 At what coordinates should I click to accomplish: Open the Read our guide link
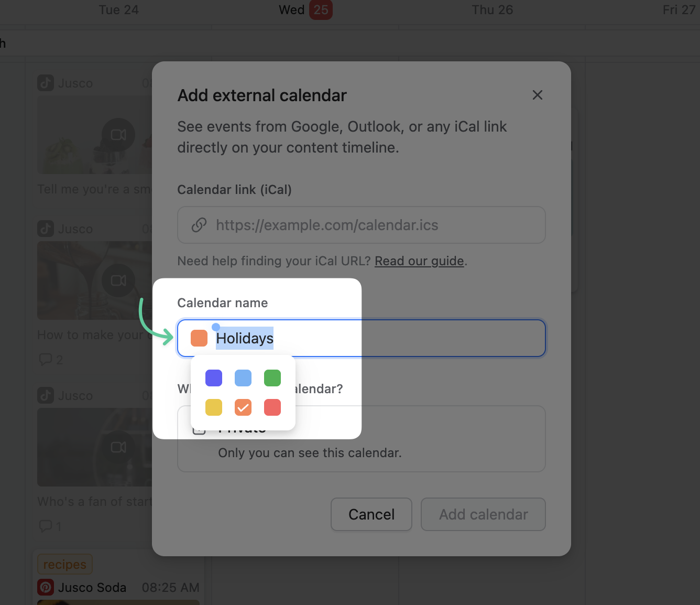(419, 261)
